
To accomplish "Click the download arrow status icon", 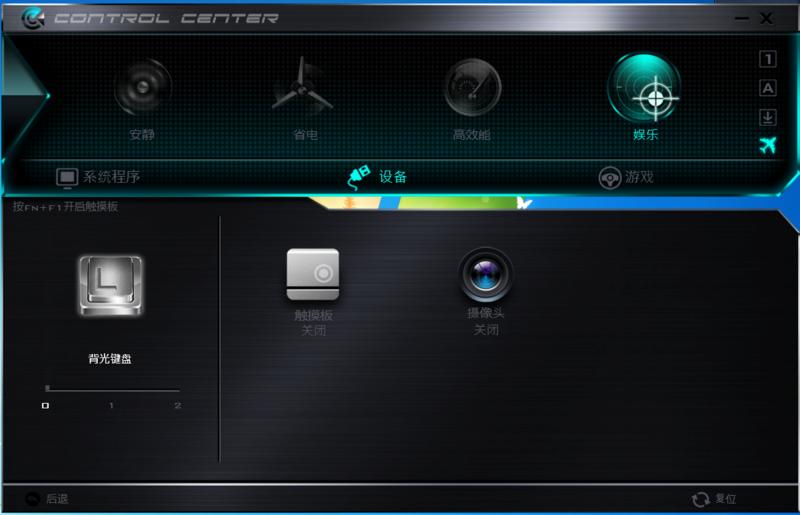I will [767, 117].
